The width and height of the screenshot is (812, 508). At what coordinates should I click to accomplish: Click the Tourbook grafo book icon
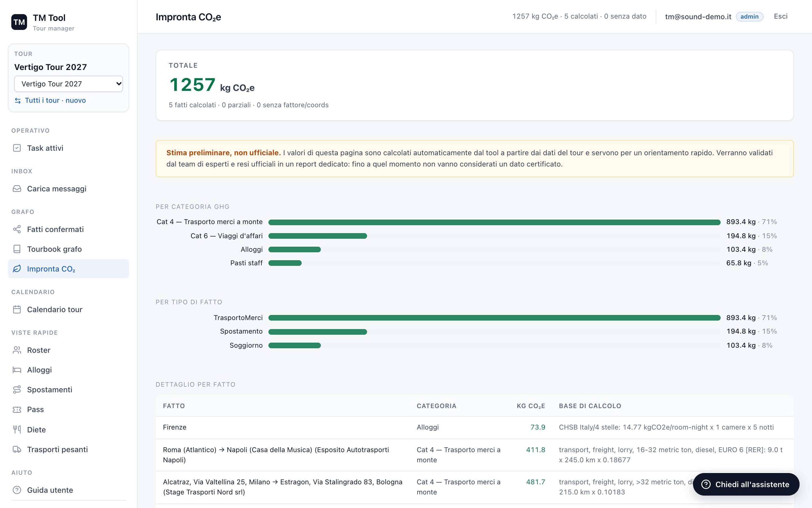(17, 249)
